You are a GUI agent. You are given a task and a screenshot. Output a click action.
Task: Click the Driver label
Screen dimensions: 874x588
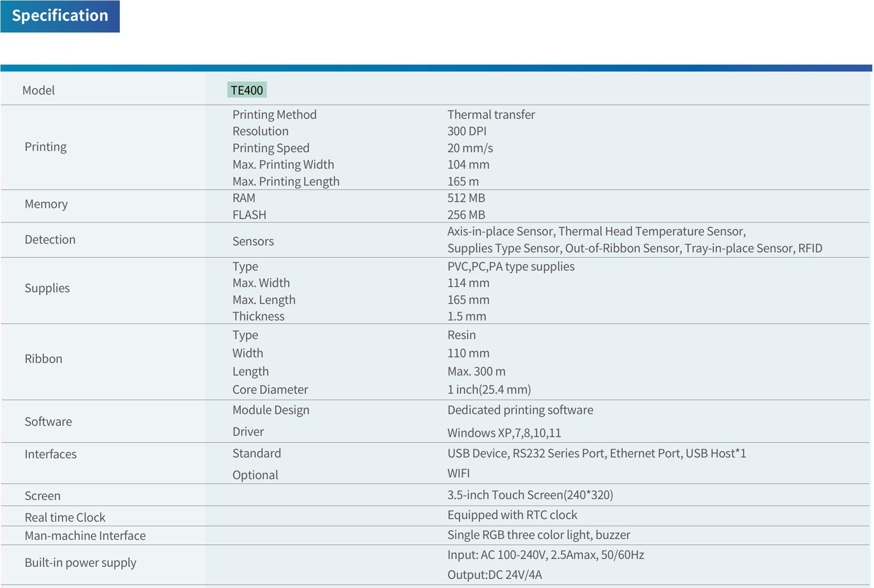[x=248, y=432]
